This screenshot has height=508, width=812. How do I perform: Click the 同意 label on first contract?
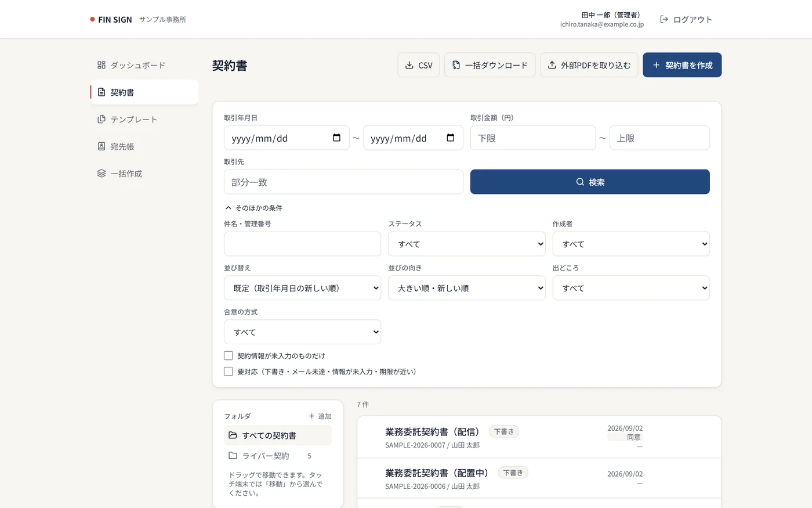tap(633, 437)
